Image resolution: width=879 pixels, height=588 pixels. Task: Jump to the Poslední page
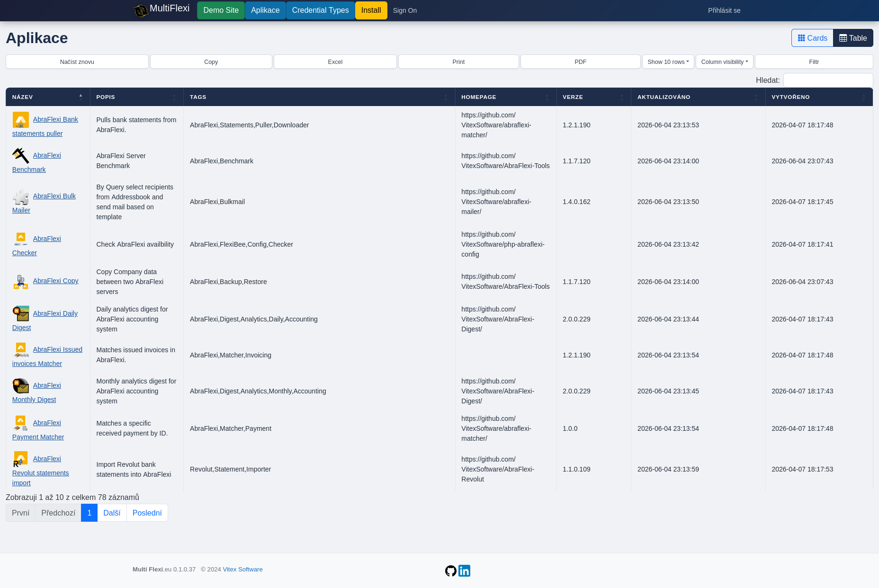click(147, 513)
